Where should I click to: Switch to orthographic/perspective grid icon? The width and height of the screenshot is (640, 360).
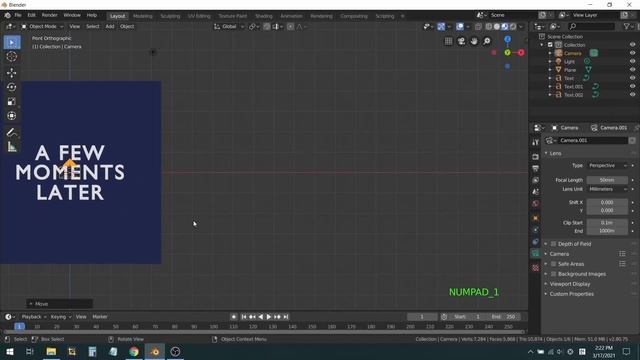(x=448, y=41)
